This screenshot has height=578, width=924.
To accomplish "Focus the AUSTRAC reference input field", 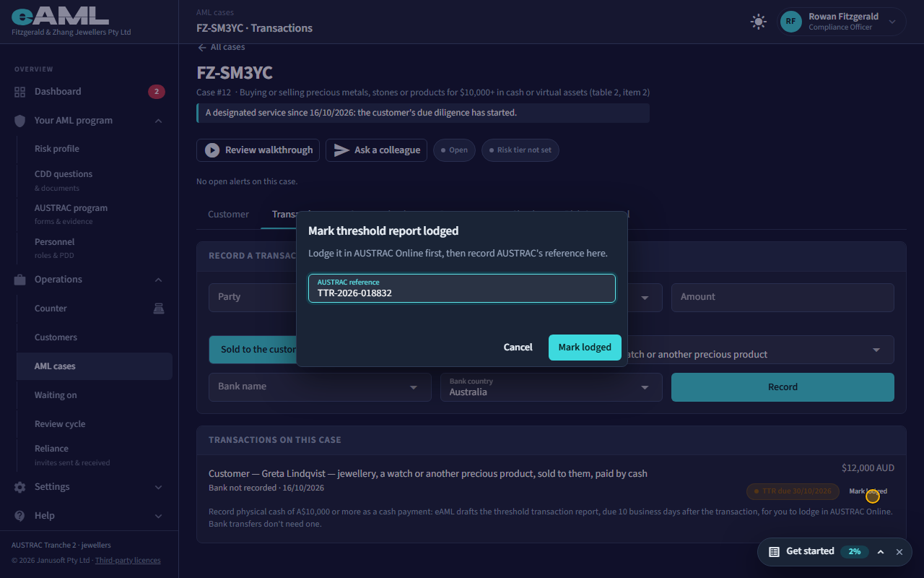I will [462, 288].
